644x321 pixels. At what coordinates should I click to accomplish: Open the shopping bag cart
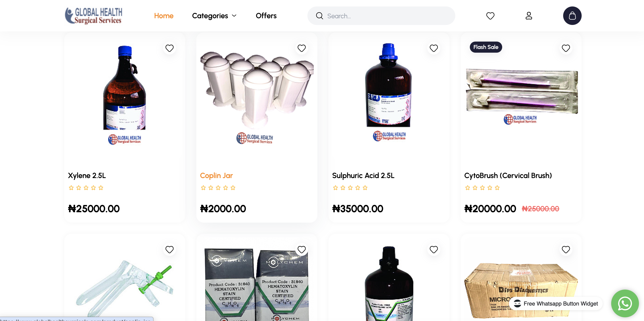coord(572,16)
